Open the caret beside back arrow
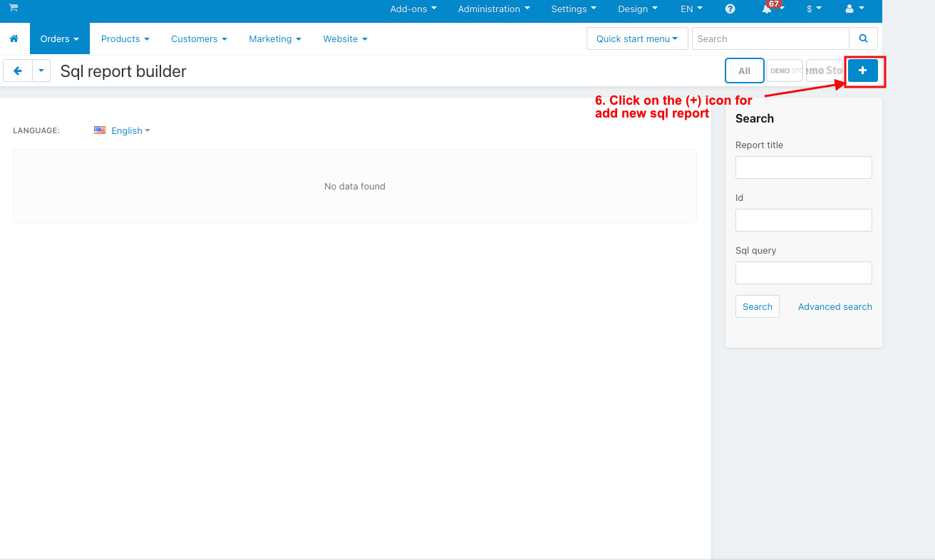 click(x=41, y=71)
